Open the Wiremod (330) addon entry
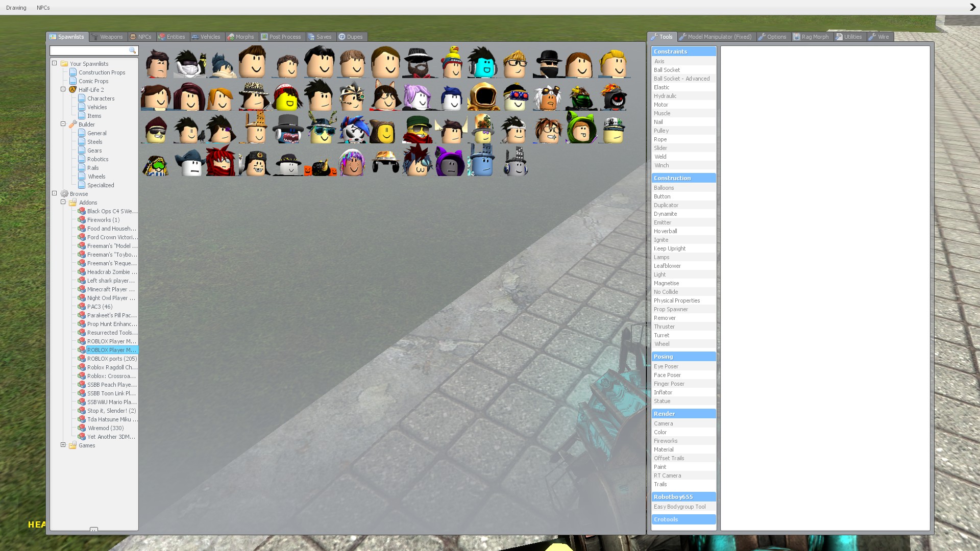980x551 pixels. [x=105, y=428]
